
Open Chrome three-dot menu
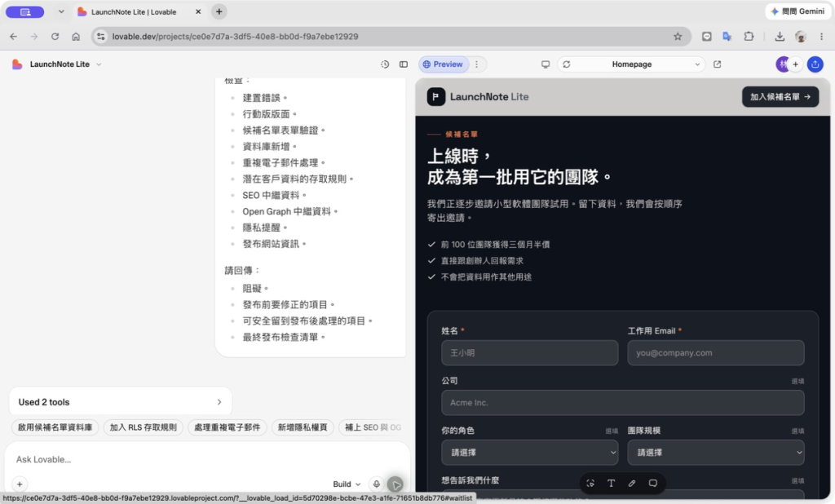[821, 36]
